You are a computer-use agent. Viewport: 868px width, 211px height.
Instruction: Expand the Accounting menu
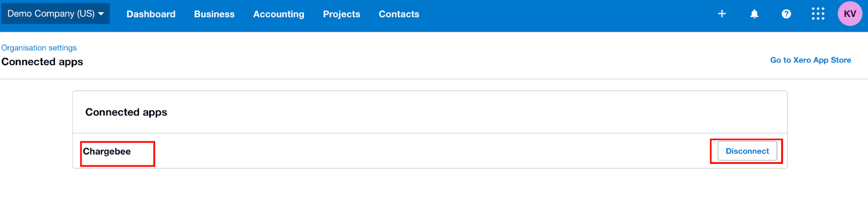(x=279, y=14)
